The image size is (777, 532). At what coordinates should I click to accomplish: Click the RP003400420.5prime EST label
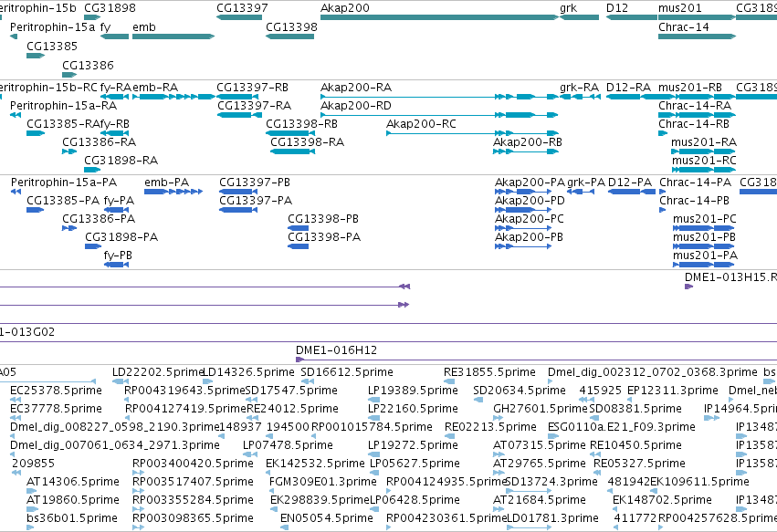tap(193, 464)
